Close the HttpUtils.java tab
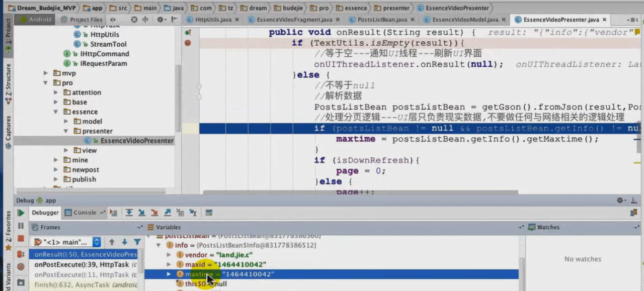Image resolution: width=644 pixels, height=291 pixels. point(237,20)
